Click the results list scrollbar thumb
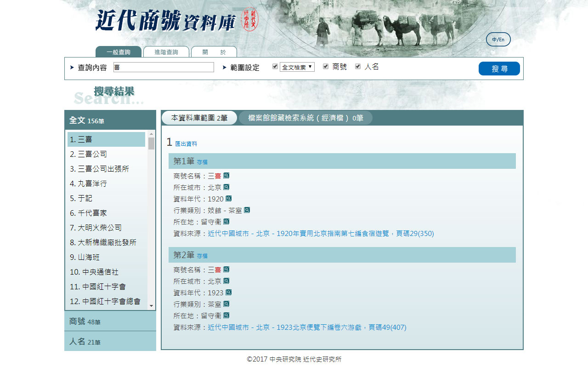This screenshot has width=588, height=368. 151,143
